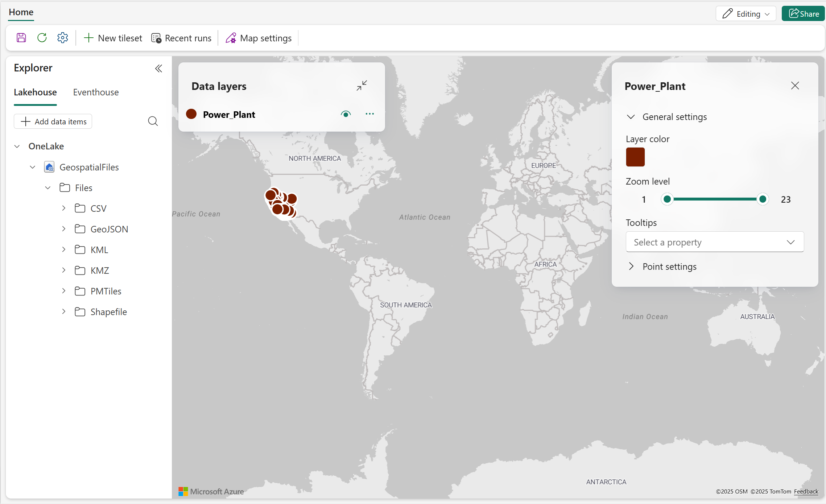This screenshot has width=826, height=504.
Task: Click the Add data items button
Action: [x=53, y=121]
